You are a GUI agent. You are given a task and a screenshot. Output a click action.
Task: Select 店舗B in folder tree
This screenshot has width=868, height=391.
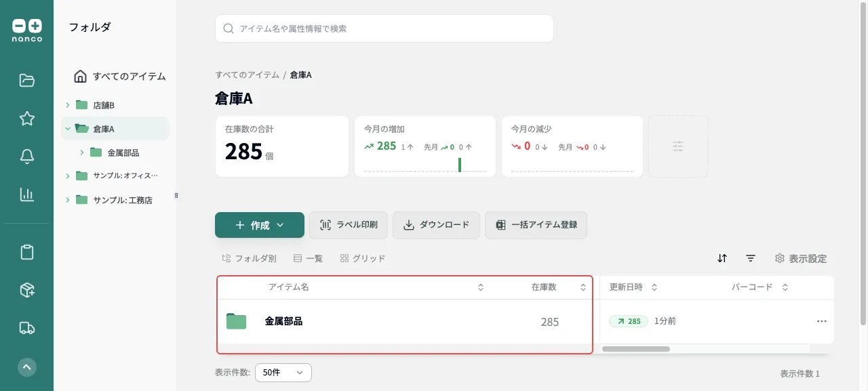[x=104, y=105]
